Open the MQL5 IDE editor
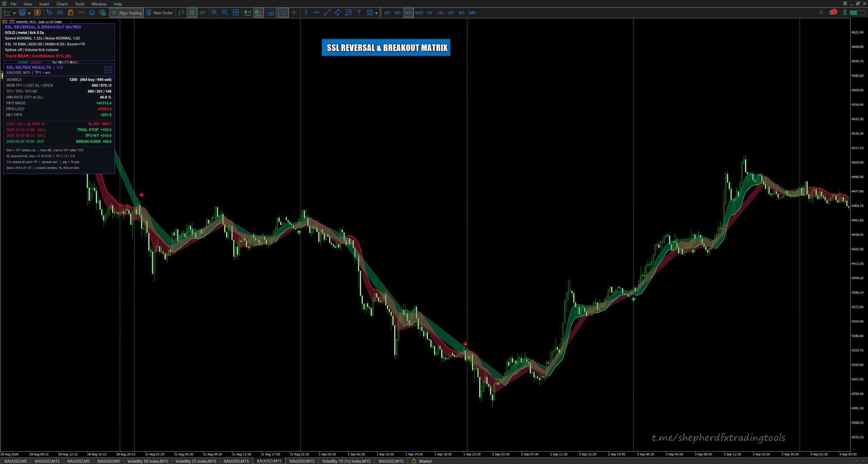Screen dimensions: 868x464 point(60,13)
